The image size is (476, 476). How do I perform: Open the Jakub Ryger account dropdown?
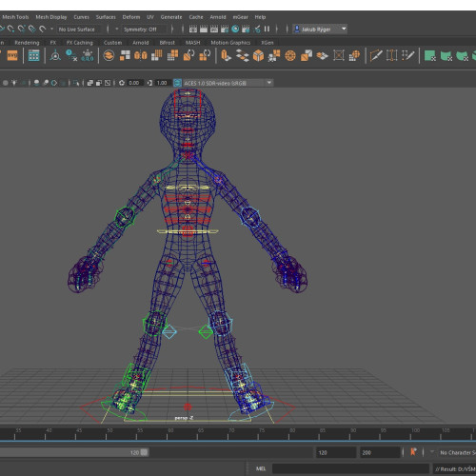320,30
